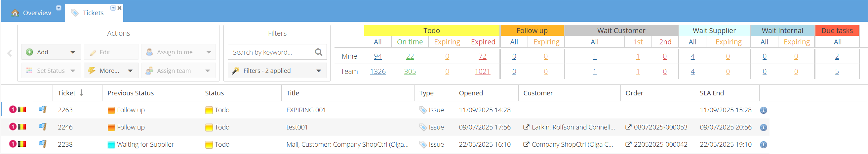Viewport: 868px width, 154px height.
Task: Open Team Due tasks count 5
Action: 837,72
